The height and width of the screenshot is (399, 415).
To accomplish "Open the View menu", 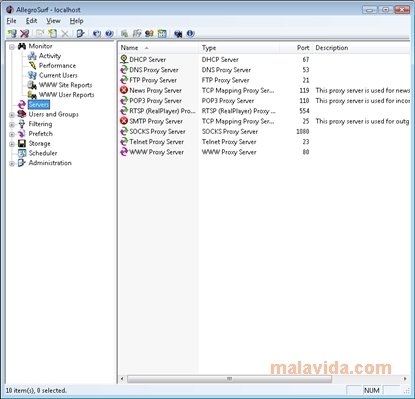I will [53, 21].
